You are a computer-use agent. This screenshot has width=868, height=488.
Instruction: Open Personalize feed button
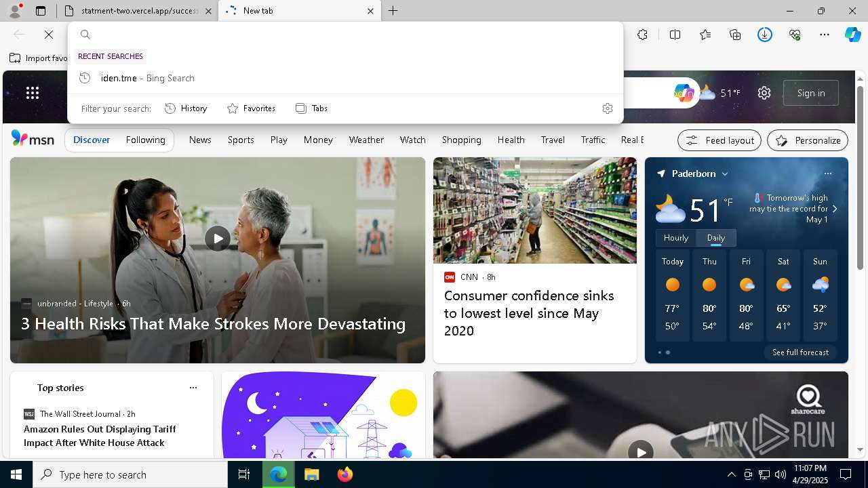click(808, 140)
